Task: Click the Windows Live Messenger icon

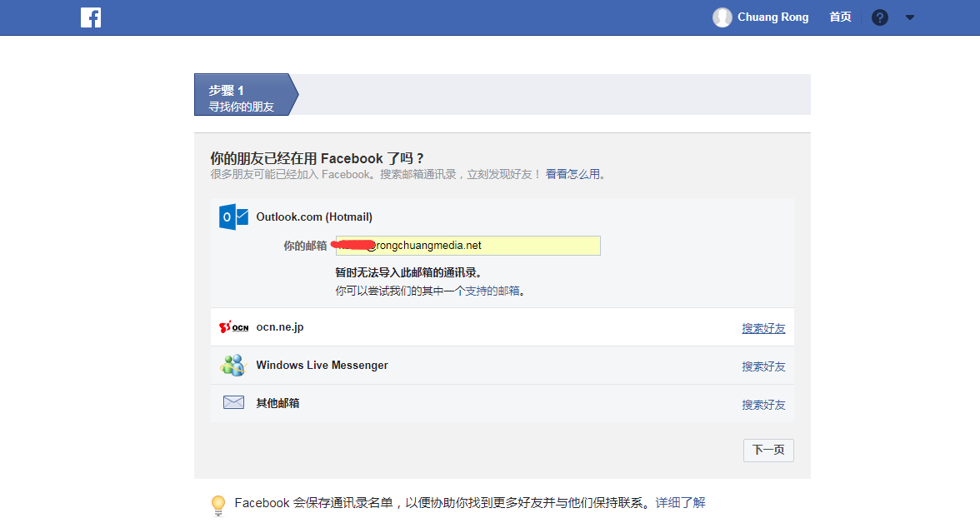Action: point(233,365)
